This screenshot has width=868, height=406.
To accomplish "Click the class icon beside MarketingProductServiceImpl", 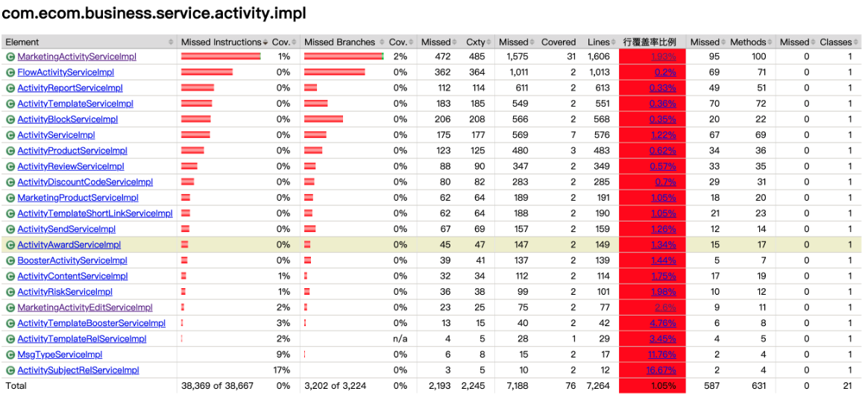I will pos(10,198).
